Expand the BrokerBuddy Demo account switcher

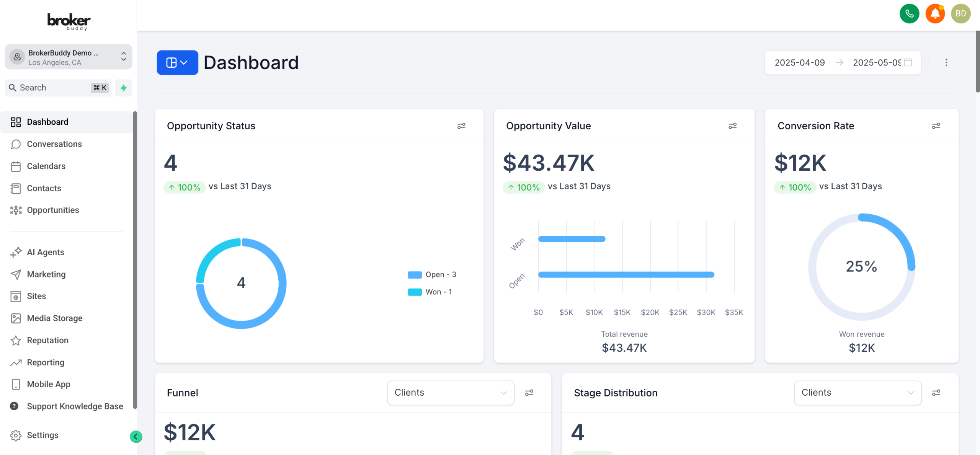point(69,57)
